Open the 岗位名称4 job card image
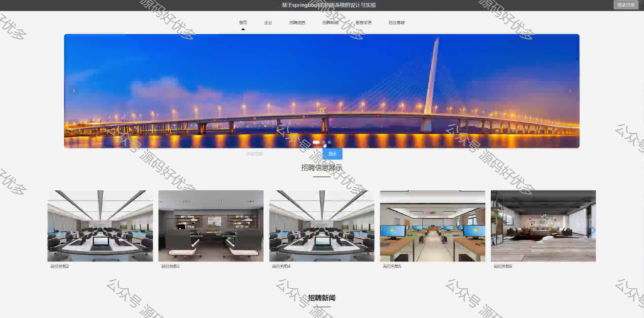The width and height of the screenshot is (644, 318). click(321, 226)
